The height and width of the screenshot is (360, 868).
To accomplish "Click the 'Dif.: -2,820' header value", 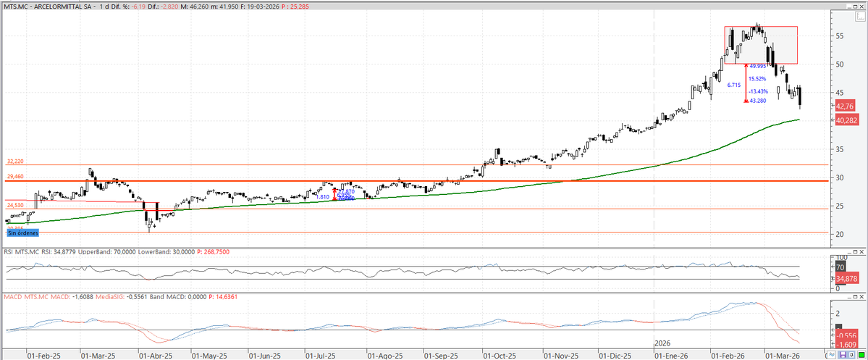I will pos(164,6).
